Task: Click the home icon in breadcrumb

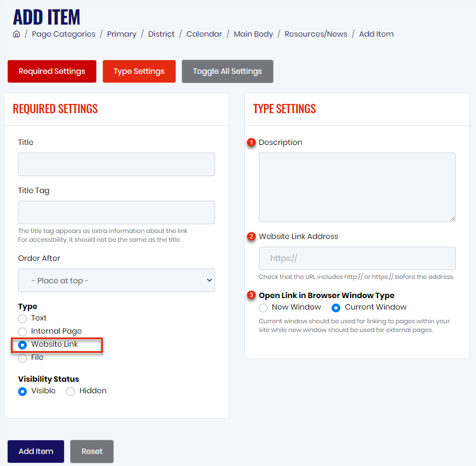Action: [16, 34]
